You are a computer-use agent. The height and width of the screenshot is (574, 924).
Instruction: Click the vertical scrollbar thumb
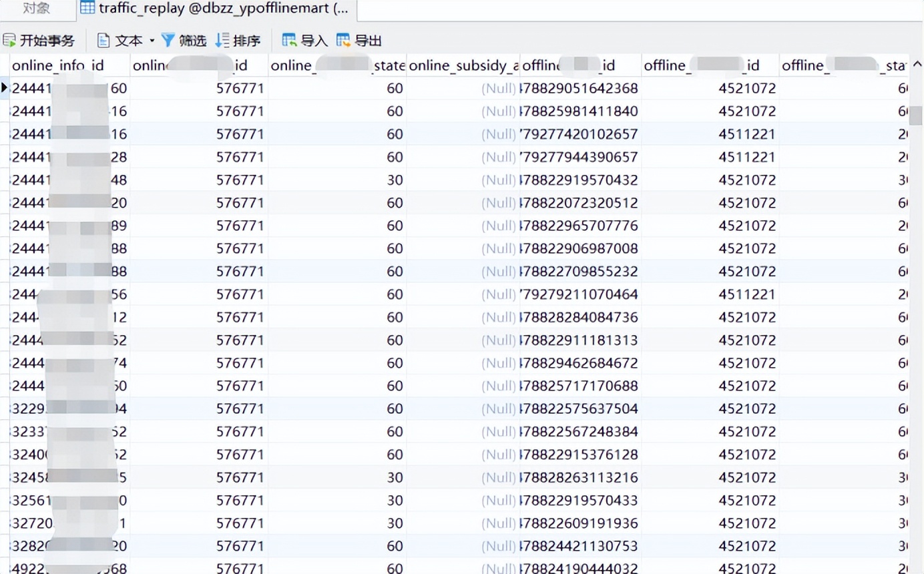tap(916, 115)
